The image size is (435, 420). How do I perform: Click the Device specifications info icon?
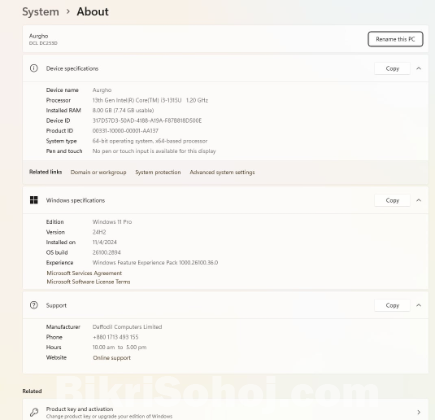click(x=34, y=68)
